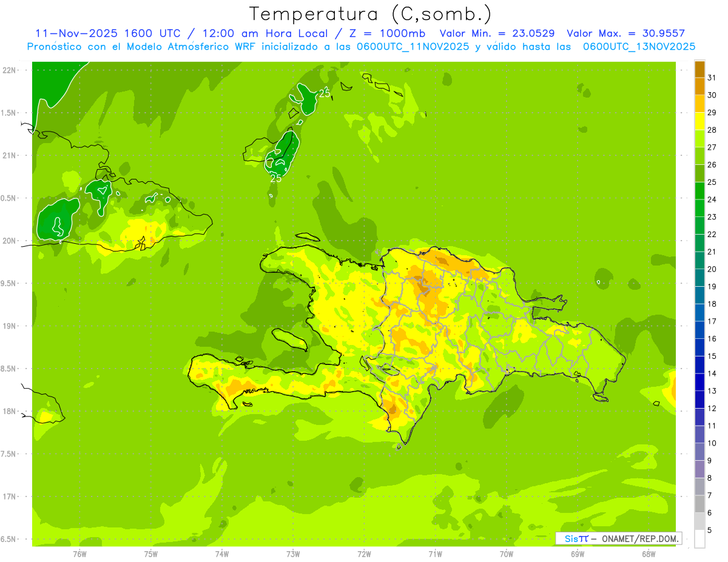Click the 72W longitude axis label

(364, 554)
